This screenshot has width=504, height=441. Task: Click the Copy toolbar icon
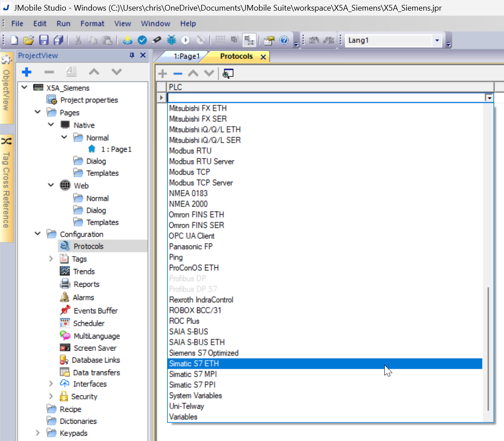point(92,40)
